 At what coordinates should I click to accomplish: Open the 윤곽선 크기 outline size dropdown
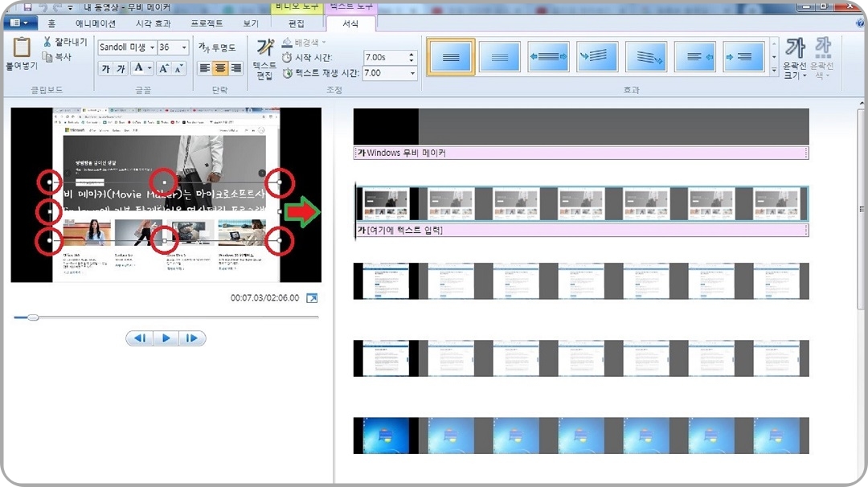[795, 59]
